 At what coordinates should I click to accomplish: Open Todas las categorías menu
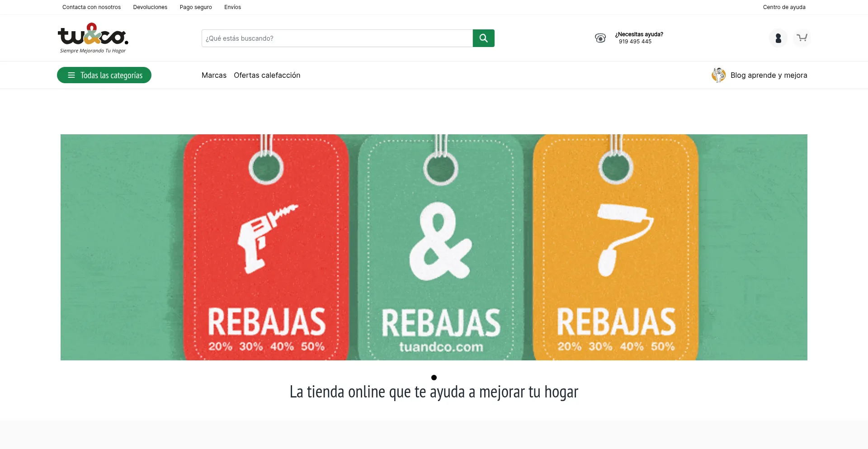104,75
